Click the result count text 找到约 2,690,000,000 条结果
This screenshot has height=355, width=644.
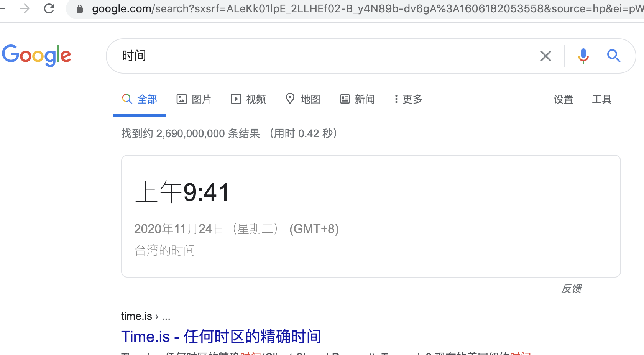tap(191, 133)
